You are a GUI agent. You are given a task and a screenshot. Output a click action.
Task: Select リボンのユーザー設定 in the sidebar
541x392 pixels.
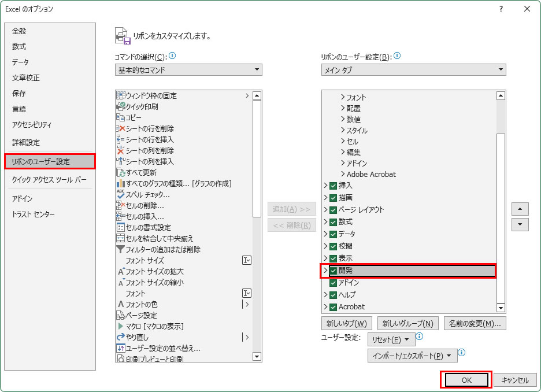[x=50, y=161]
